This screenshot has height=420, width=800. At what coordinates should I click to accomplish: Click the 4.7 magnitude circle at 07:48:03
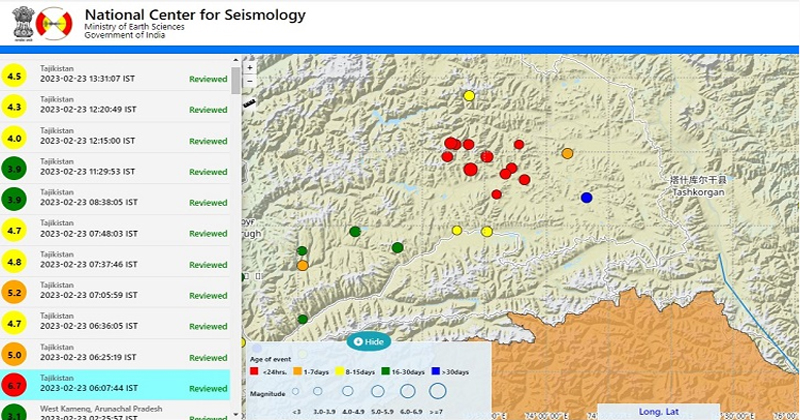coord(14,231)
